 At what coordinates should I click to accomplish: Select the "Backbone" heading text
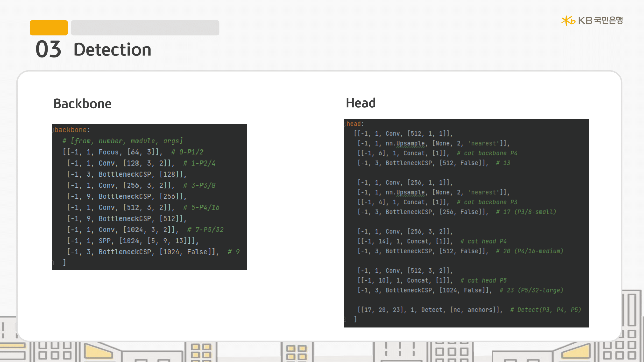tap(83, 104)
